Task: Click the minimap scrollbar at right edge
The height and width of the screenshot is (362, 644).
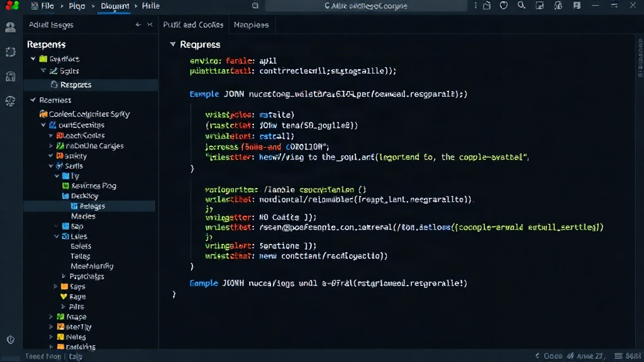Action: (x=640, y=57)
